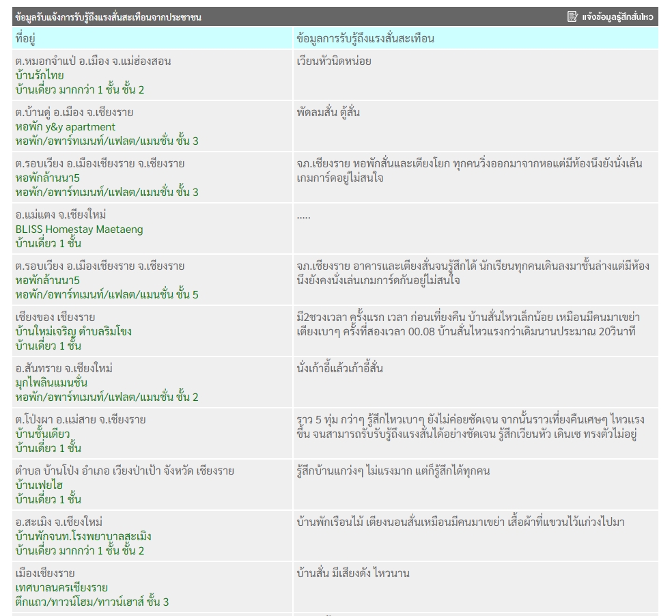Click the บ้านเฟยไฮ place name
672x616 pixels.
39,486
